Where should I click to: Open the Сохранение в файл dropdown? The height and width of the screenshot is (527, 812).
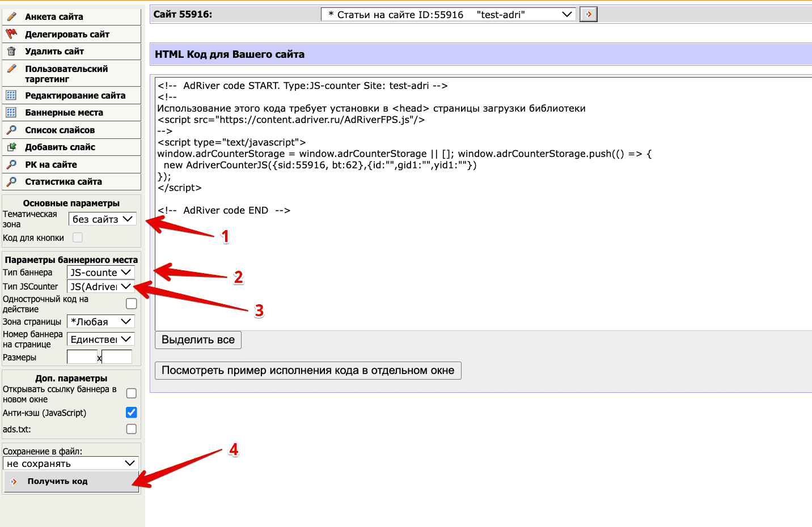(71, 464)
